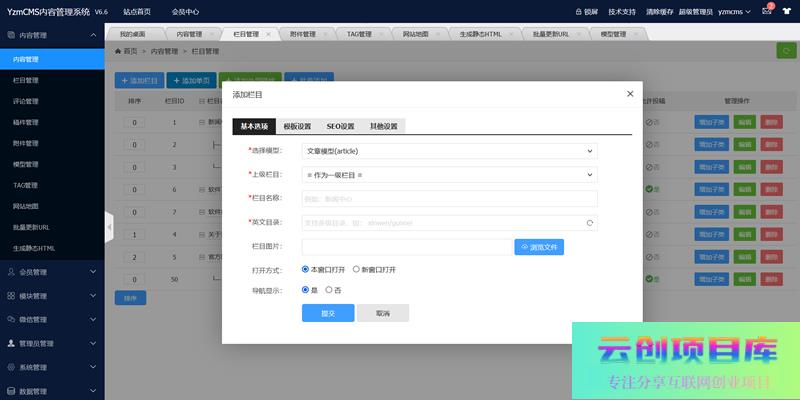This screenshot has width=800, height=400.
Task: Click the 首页 home breadcrumb icon
Action: click(x=120, y=50)
